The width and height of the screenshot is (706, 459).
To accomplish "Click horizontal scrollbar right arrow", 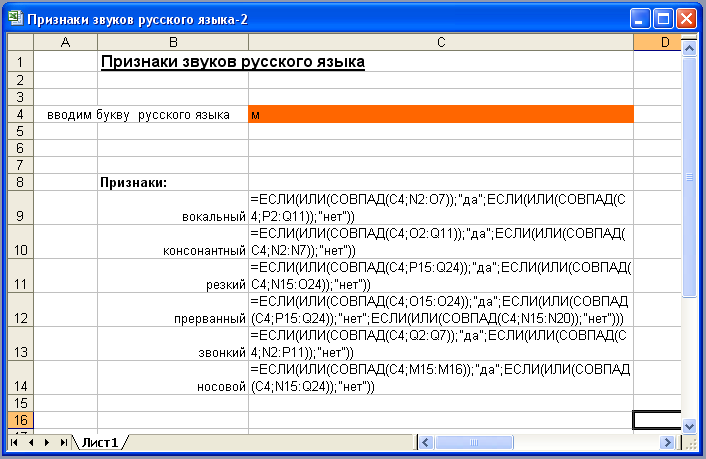I will coord(667,442).
